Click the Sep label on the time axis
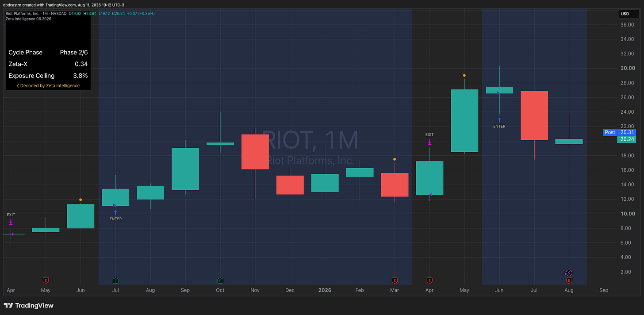Viewport: 644px width, 315px height. pyautogui.click(x=604, y=290)
